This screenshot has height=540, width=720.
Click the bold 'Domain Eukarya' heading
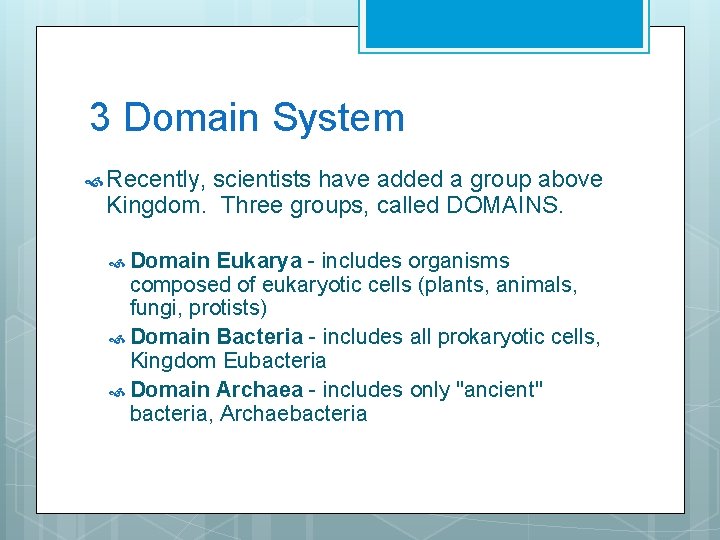(216, 261)
